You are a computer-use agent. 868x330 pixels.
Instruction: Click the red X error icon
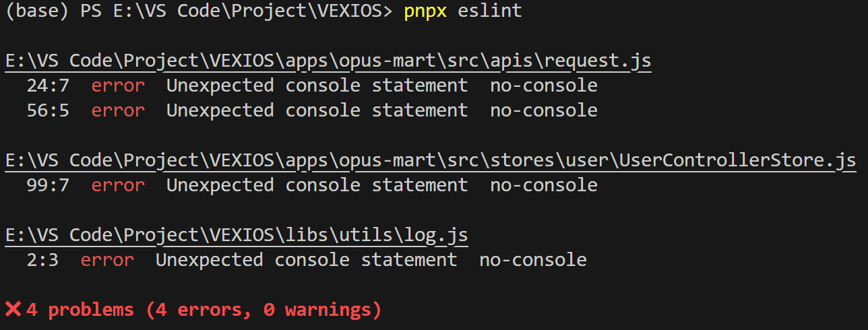tap(13, 309)
